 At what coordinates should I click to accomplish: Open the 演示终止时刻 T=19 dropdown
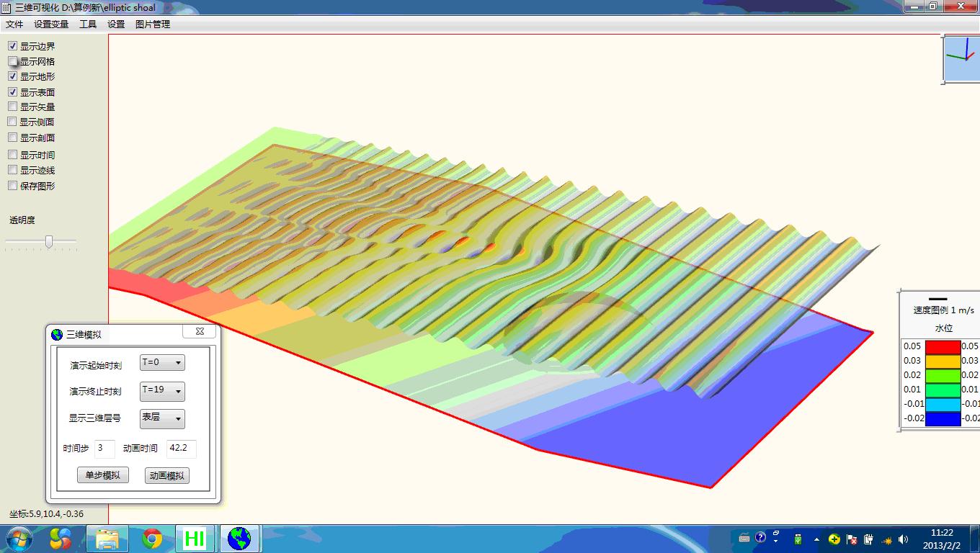click(x=162, y=391)
